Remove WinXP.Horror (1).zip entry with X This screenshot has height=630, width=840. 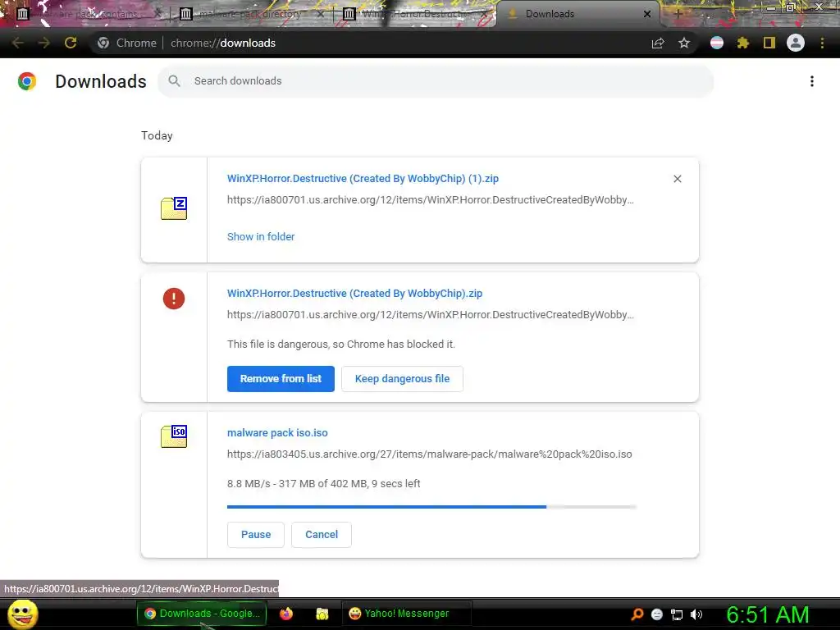click(678, 179)
